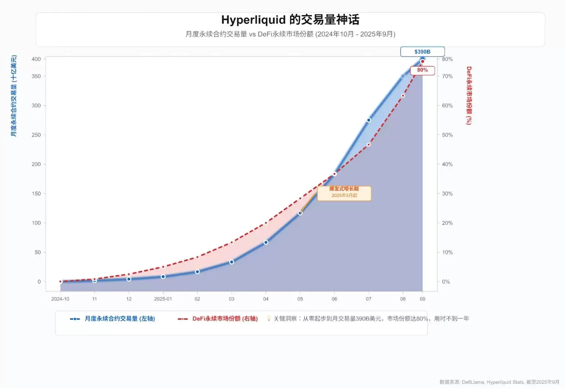Select the blue dashed legend marker icon

tap(74, 318)
